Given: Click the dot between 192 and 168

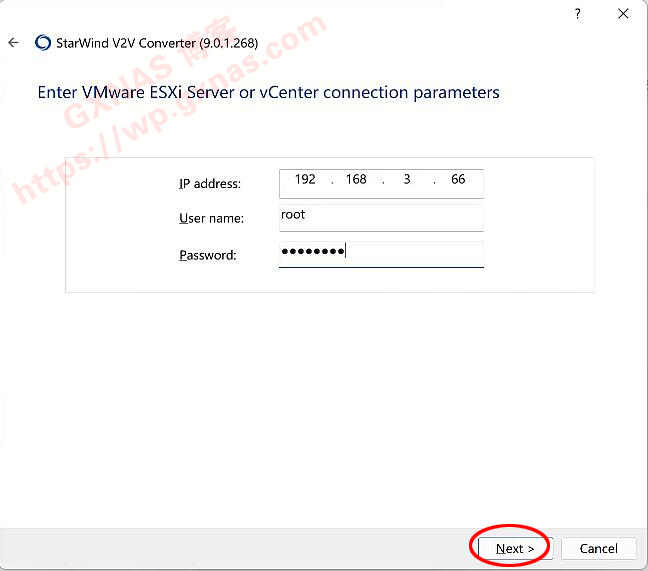Looking at the screenshot, I should (x=332, y=181).
